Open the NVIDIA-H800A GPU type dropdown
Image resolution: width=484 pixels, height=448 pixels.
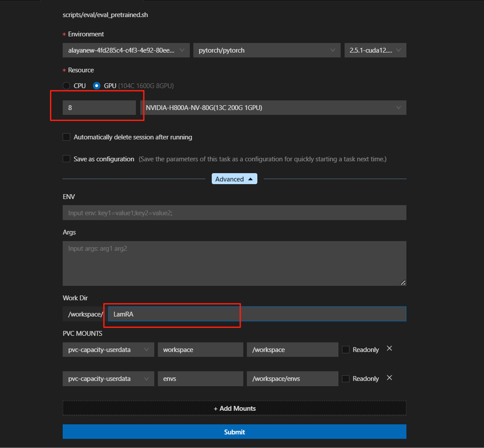pyautogui.click(x=273, y=108)
